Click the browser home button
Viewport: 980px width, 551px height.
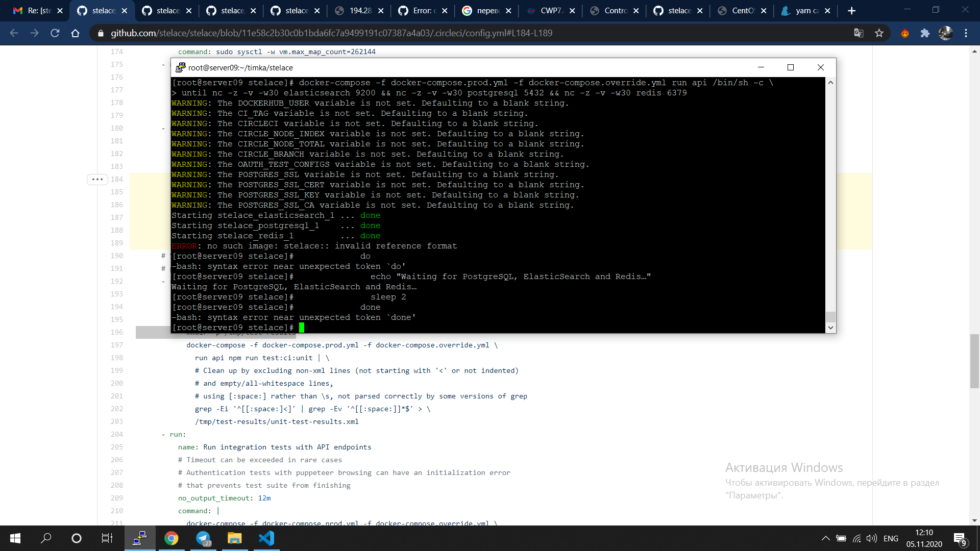(76, 33)
